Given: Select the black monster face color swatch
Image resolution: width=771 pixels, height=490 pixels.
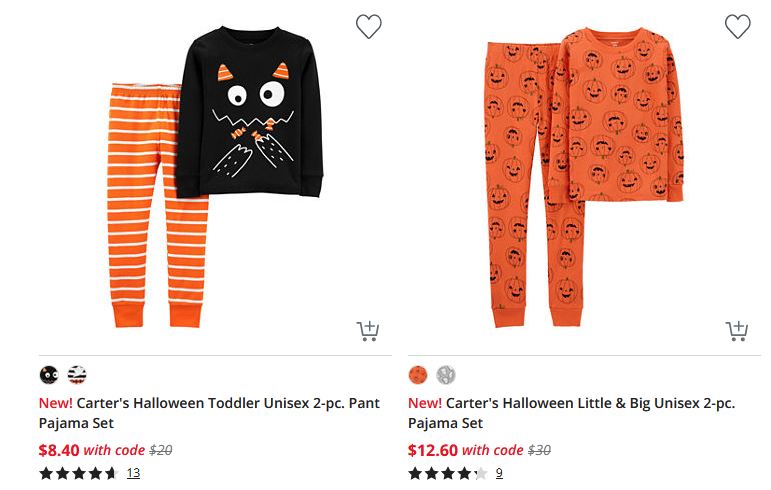Looking at the screenshot, I should pyautogui.click(x=49, y=375).
